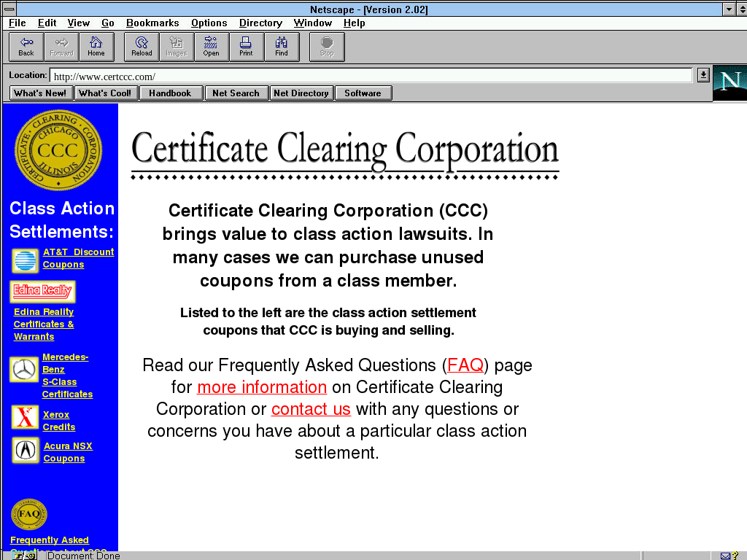Click the What's Cool! button
This screenshot has width=747, height=560.
105,93
